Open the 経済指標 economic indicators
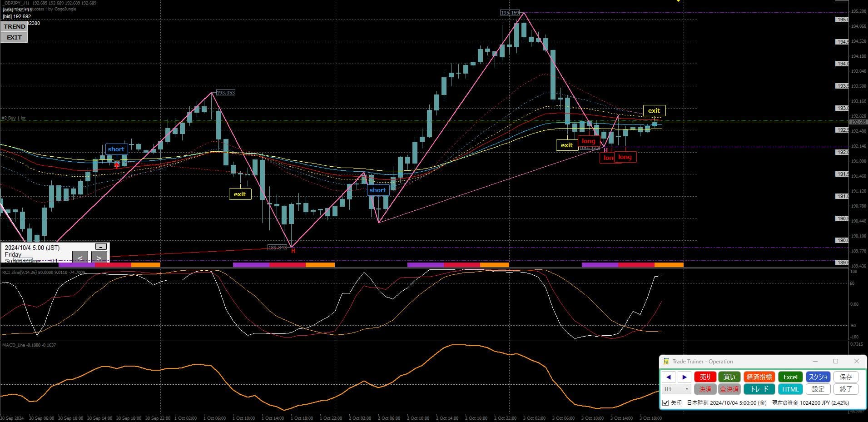 (759, 377)
